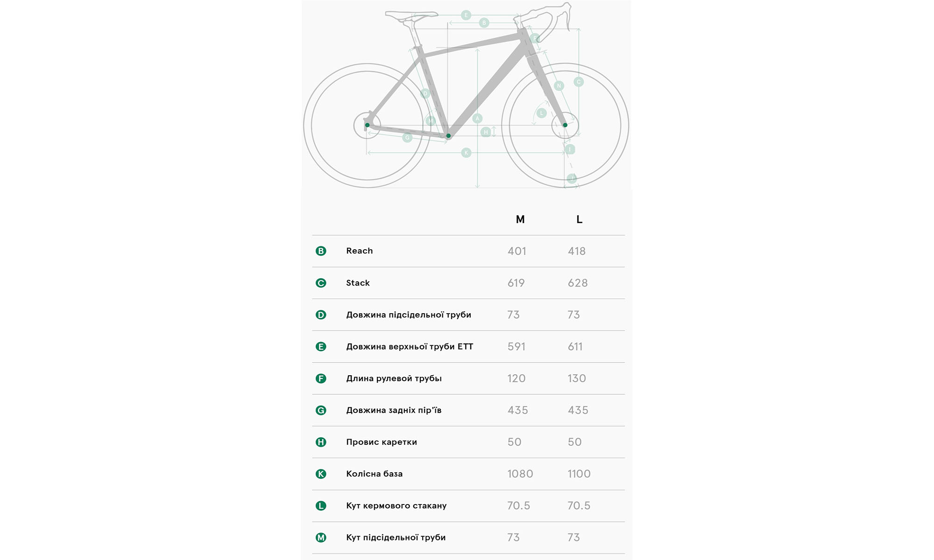Click the K badge beside Колісна база
Image resolution: width=934 pixels, height=560 pixels.
coord(321,474)
